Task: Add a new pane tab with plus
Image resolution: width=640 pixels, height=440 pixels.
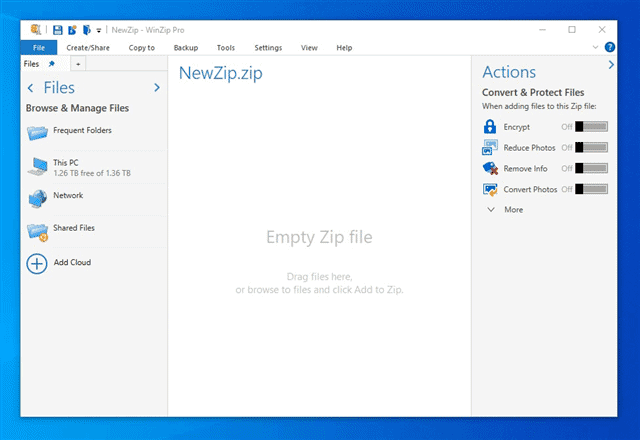Action: pos(78,64)
